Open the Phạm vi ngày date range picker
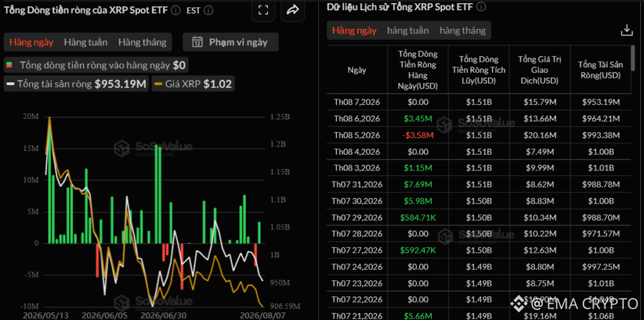This screenshot has width=644, height=320. [x=230, y=42]
